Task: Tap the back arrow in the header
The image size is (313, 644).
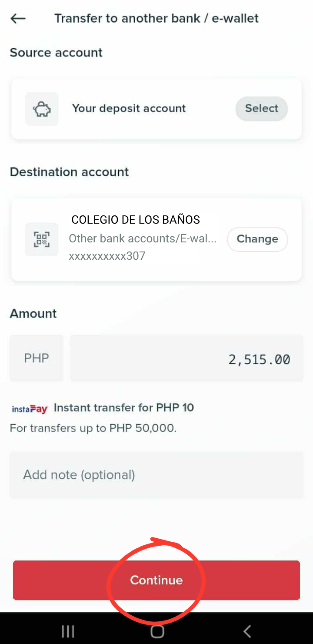Action: point(18,18)
